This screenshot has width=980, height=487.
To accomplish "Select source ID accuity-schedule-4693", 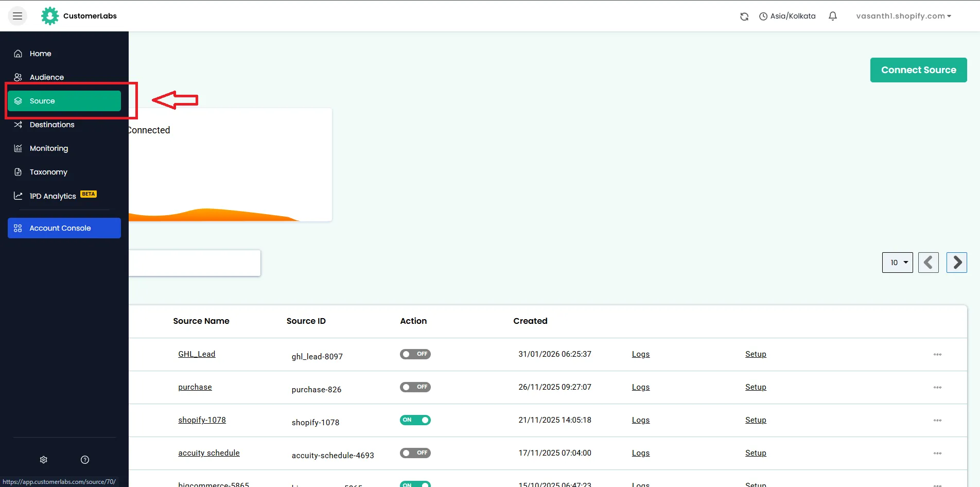I will 332,456.
